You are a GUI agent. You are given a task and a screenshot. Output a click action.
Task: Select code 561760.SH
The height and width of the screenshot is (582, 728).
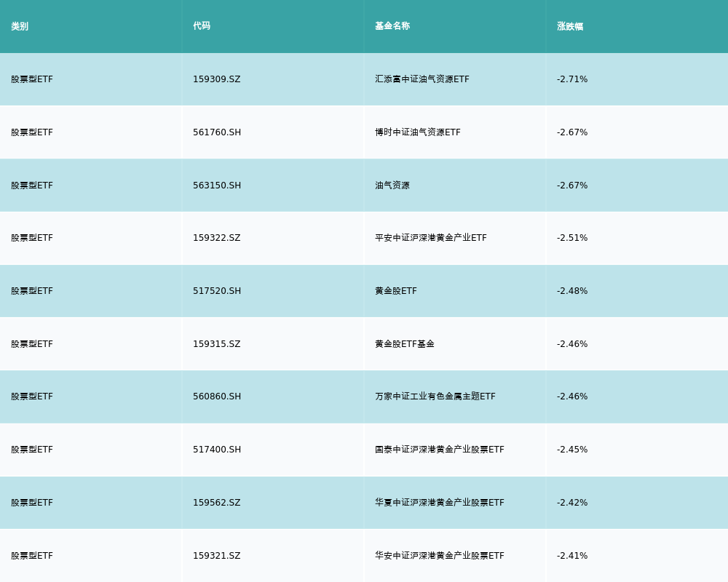pyautogui.click(x=217, y=132)
